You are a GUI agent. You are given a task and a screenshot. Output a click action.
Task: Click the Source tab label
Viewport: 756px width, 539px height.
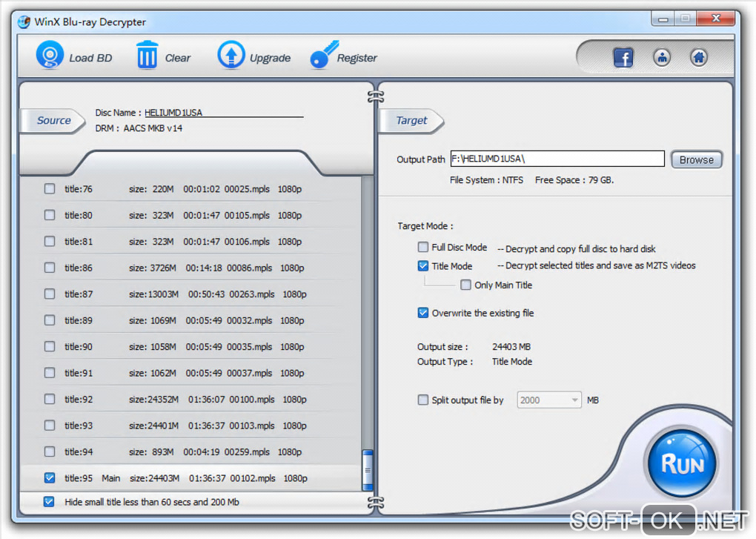click(53, 121)
